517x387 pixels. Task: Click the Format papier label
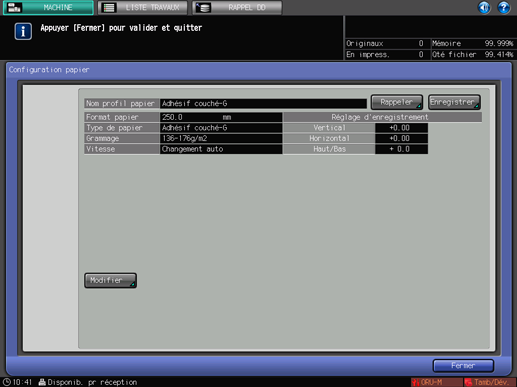point(122,117)
